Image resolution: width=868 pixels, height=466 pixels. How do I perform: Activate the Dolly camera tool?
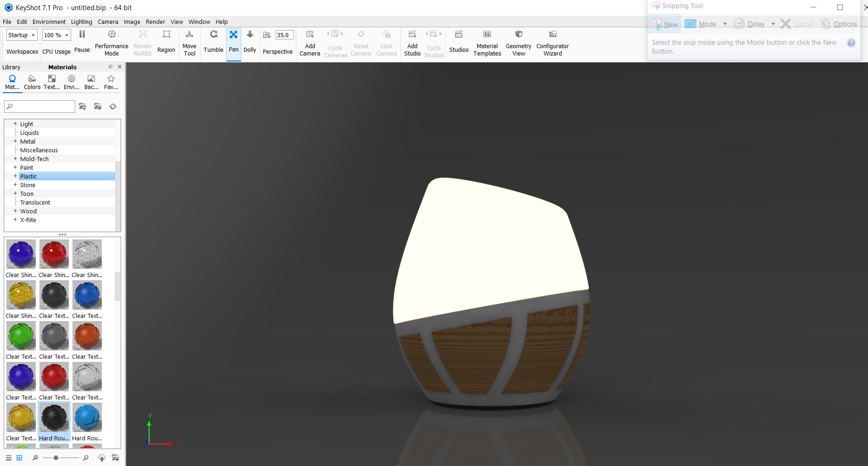(250, 41)
